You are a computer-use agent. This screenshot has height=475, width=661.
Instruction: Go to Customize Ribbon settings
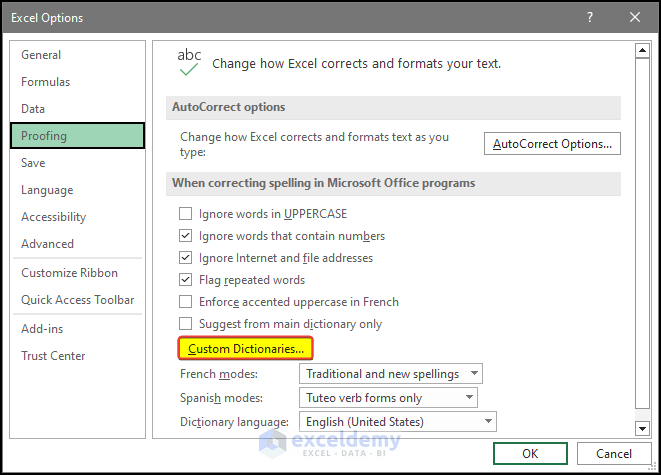[x=69, y=273]
